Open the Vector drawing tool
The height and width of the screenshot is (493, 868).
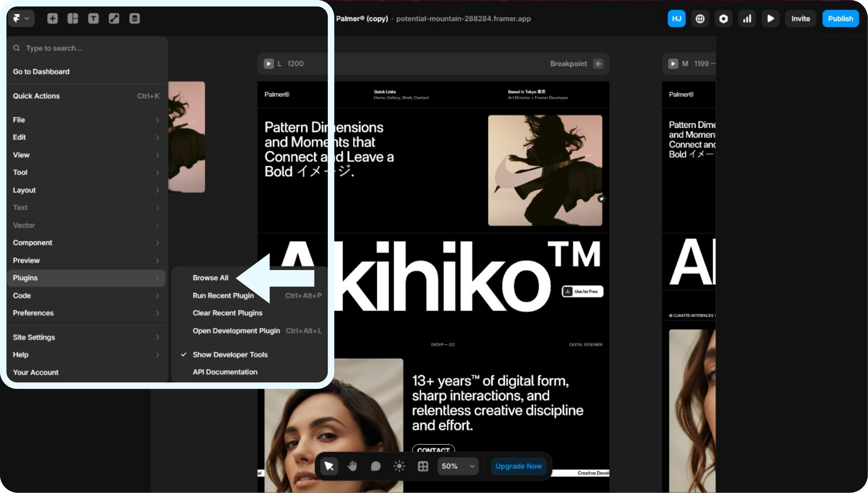114,19
